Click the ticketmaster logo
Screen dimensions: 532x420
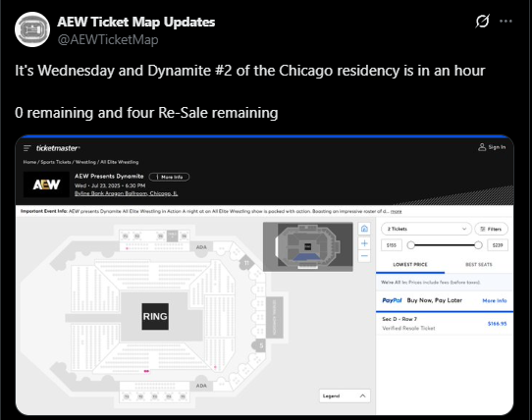coord(58,148)
